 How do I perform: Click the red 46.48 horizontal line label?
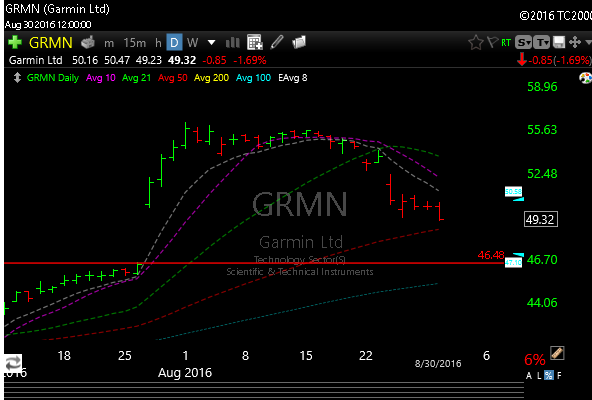pyautogui.click(x=491, y=255)
